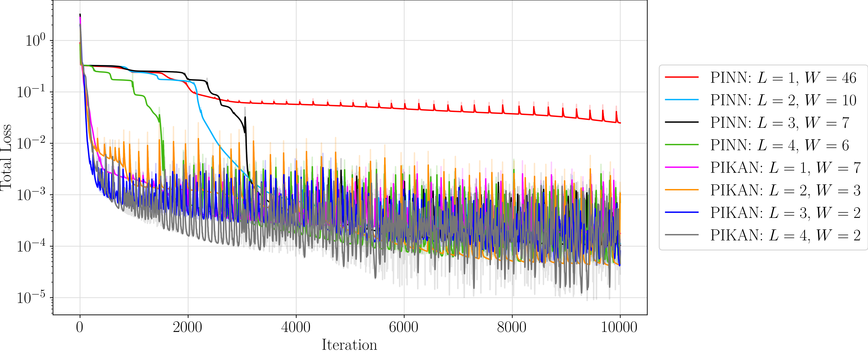868x353 pixels.
Task: Click the 10000 tick label on x-axis
Action: [619, 327]
